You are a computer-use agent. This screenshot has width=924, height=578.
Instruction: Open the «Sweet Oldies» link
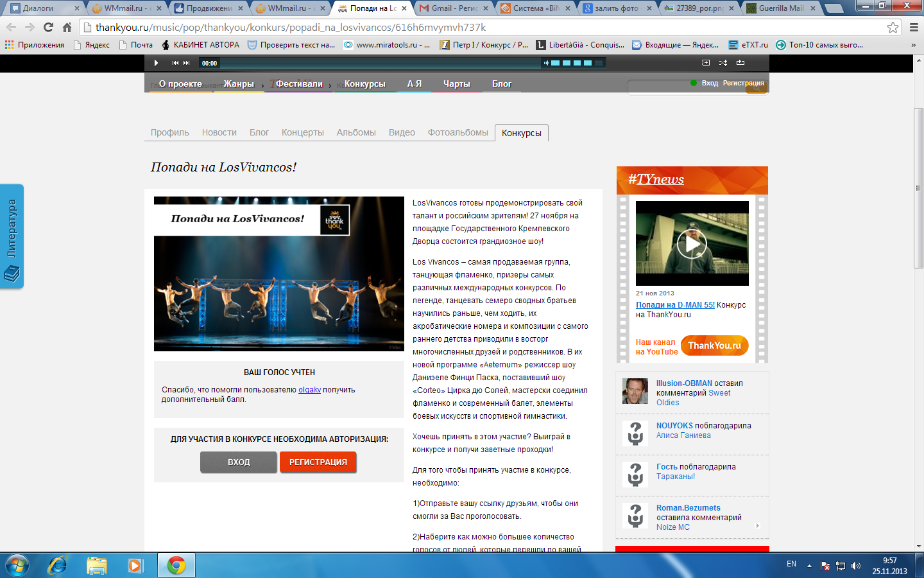point(693,398)
